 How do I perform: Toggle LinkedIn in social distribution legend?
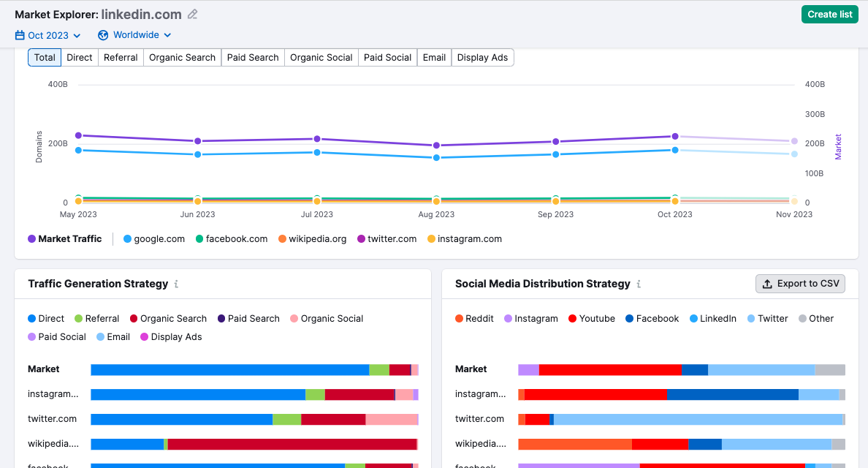pos(713,319)
